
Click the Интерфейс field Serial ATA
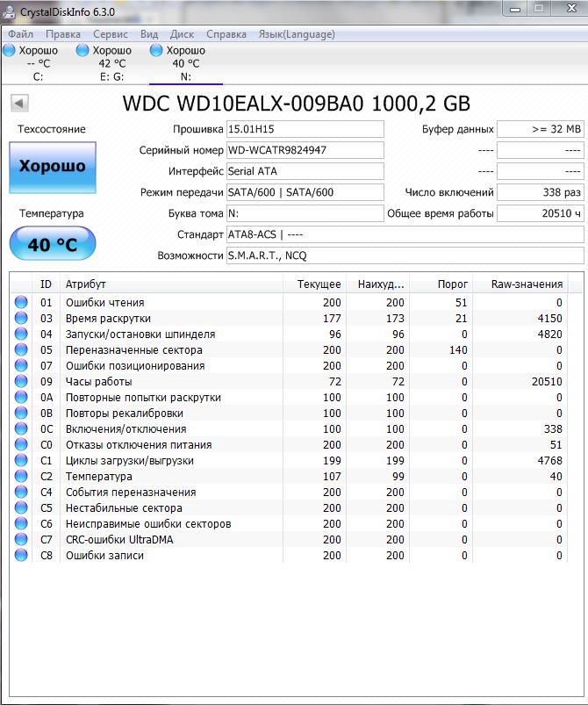[x=305, y=171]
